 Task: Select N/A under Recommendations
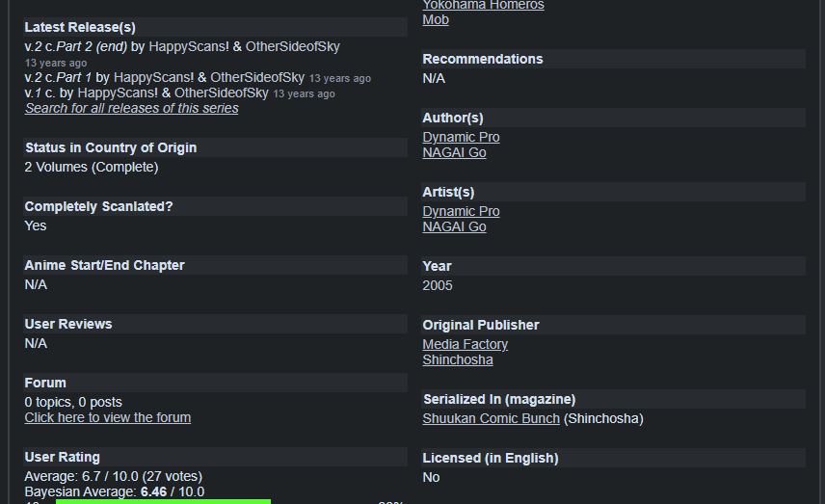coord(434,78)
